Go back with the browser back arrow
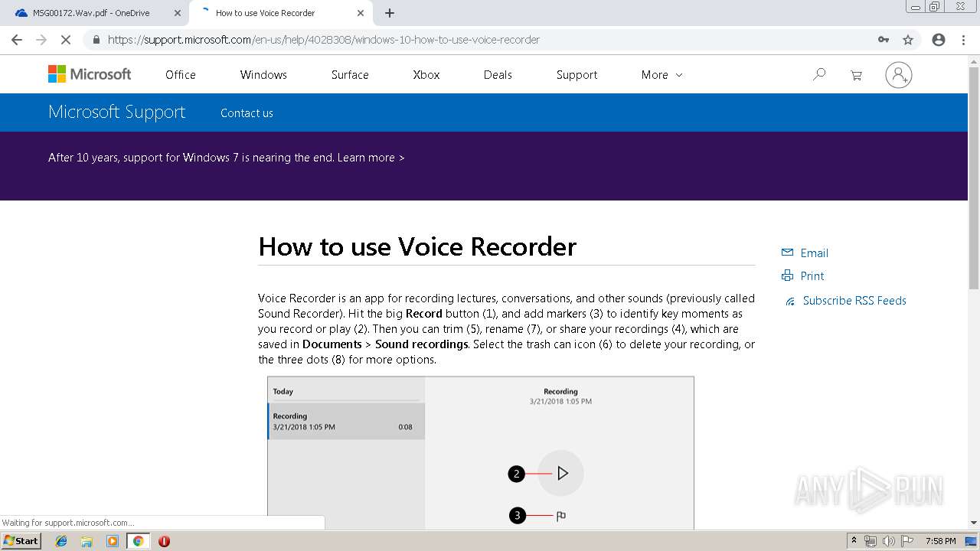Image resolution: width=980 pixels, height=551 pixels. click(x=17, y=40)
